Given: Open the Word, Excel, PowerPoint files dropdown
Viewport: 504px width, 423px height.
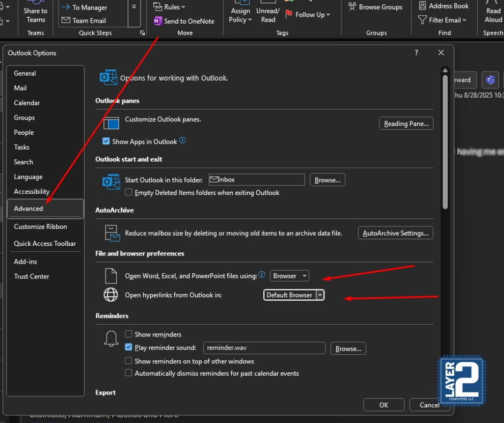Looking at the screenshot, I should pyautogui.click(x=290, y=276).
